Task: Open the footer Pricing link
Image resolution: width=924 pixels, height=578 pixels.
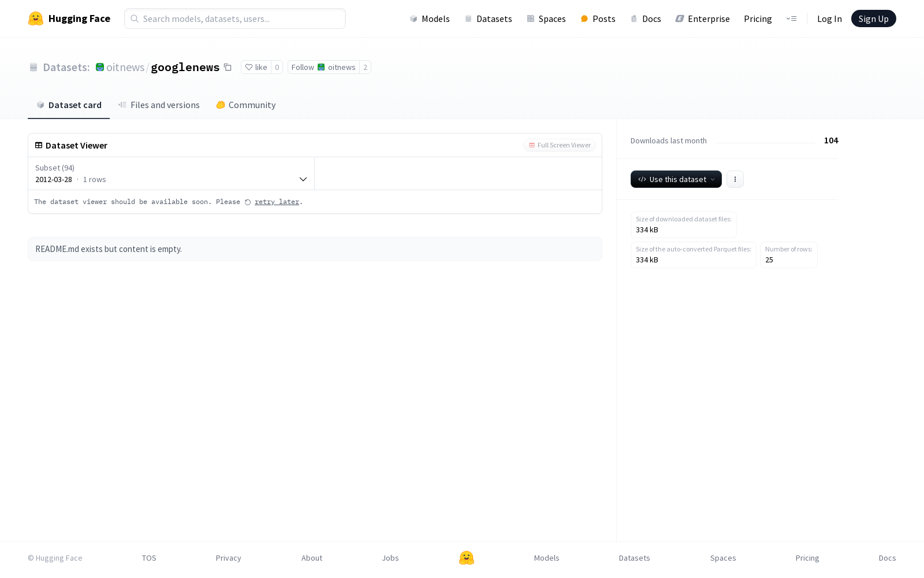Action: coord(807,558)
